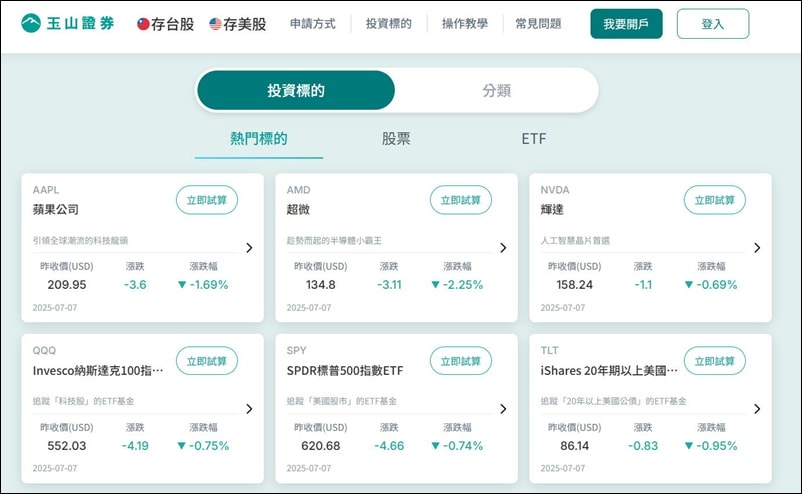
Task: Open 常見問題 menu item
Action: [538, 24]
